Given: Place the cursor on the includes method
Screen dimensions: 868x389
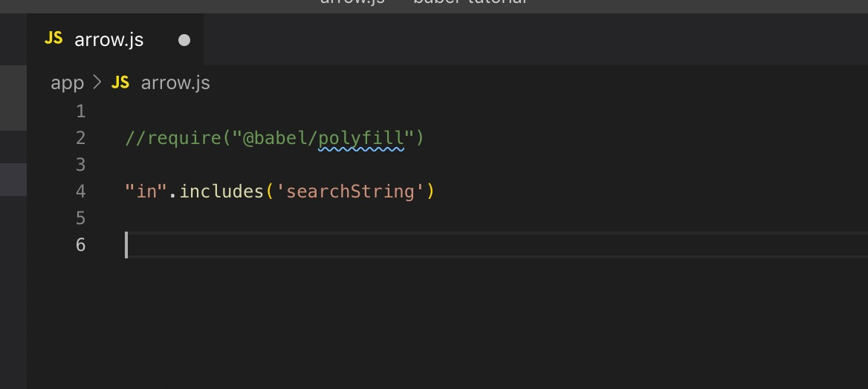Looking at the screenshot, I should pos(221,192).
